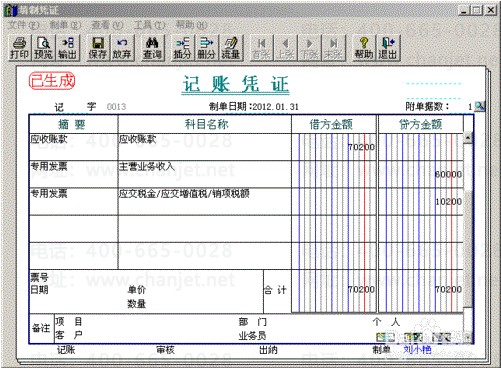Screen dimensions: 501x368
Task: Click the scroll up arrow of the voucher grid
Action: coord(468,138)
